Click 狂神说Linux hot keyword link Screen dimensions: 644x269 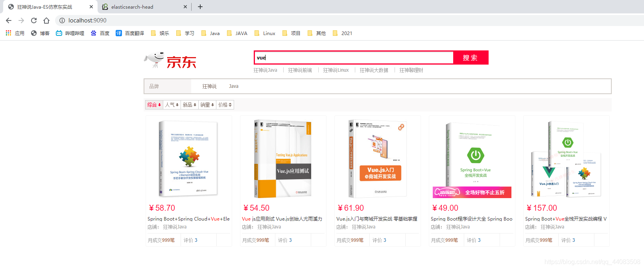point(336,70)
